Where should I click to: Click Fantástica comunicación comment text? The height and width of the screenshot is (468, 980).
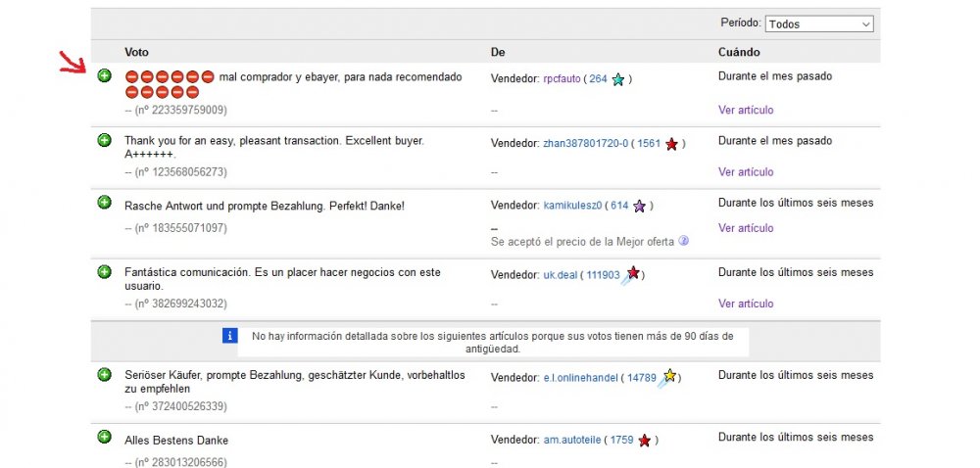point(282,279)
